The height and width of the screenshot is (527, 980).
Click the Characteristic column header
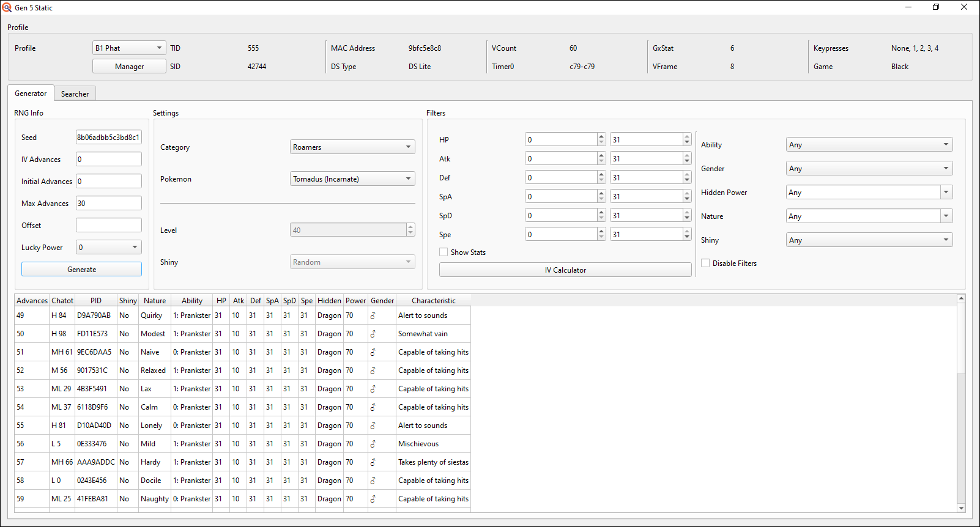434,300
